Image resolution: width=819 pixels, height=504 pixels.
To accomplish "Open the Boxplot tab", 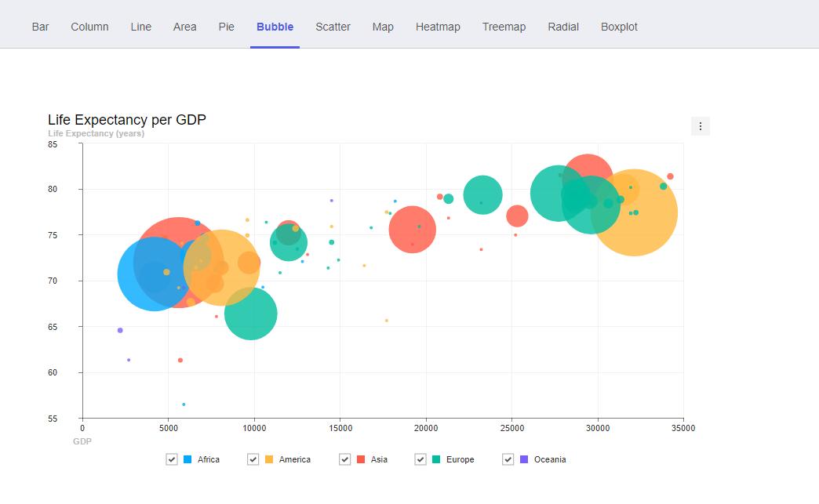I will point(619,27).
